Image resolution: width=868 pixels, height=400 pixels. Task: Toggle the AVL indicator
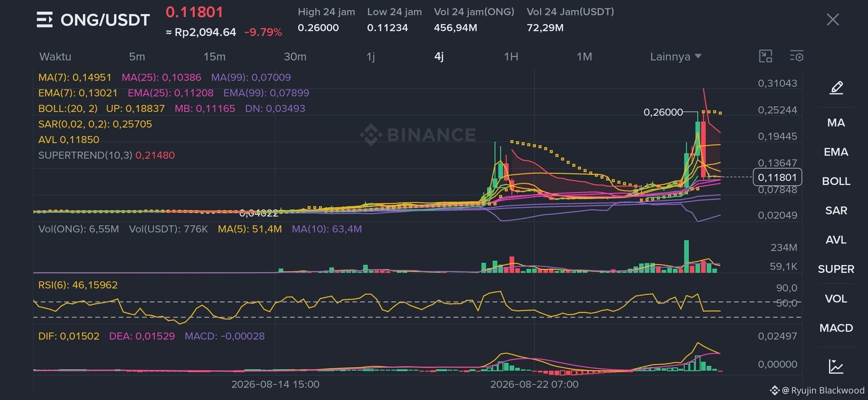pos(836,240)
